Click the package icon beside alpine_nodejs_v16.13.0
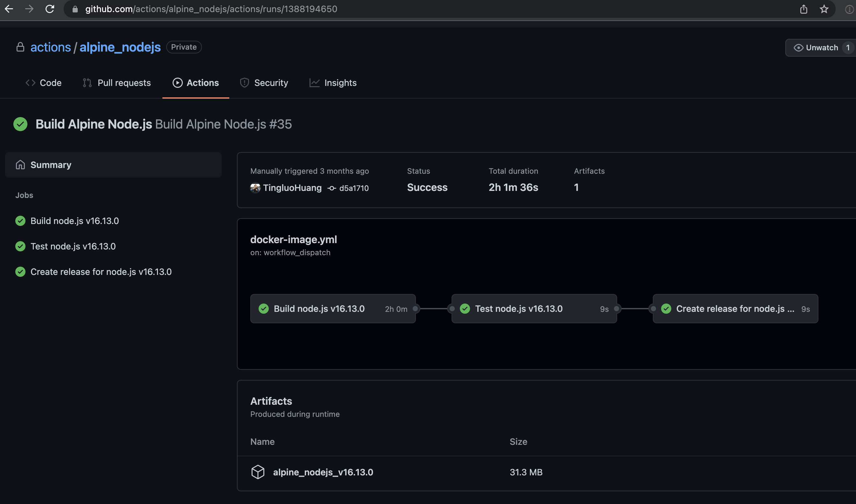The width and height of the screenshot is (856, 504). coord(258,472)
